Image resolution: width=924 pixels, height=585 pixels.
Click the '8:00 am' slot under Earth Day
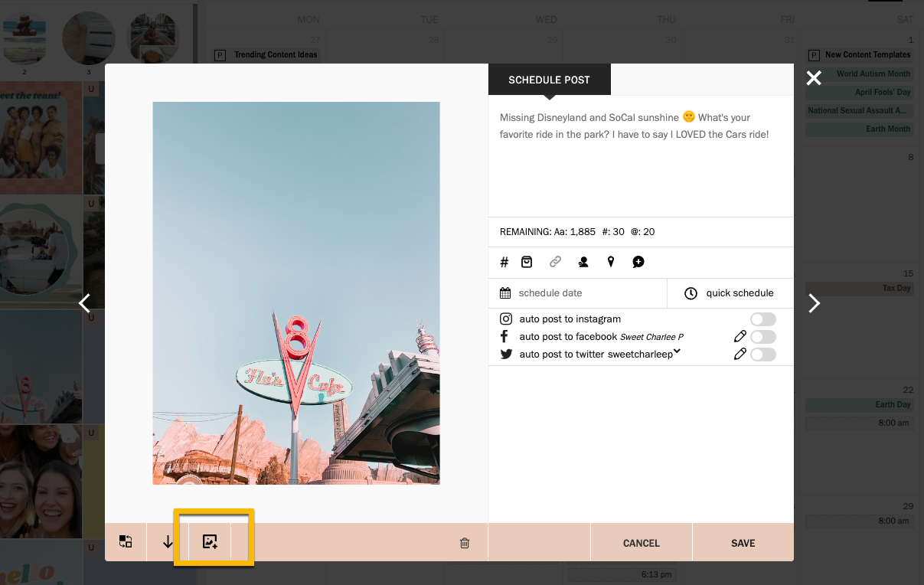[860, 423]
